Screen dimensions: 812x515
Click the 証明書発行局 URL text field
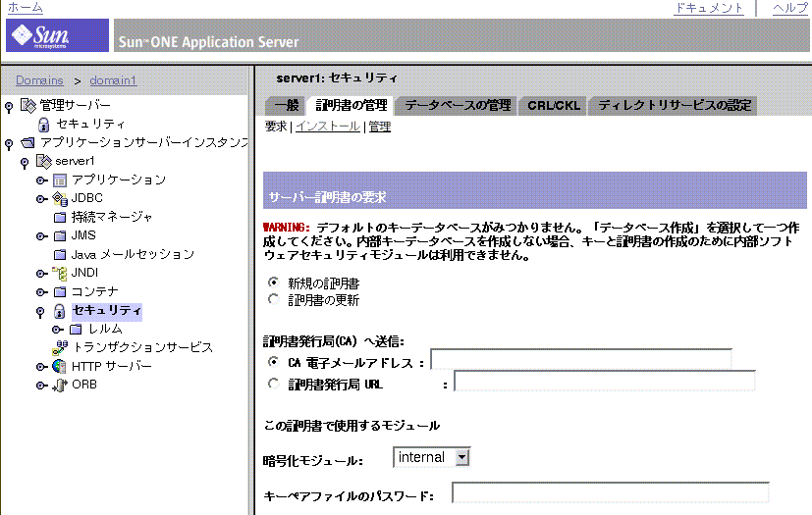pyautogui.click(x=605, y=381)
